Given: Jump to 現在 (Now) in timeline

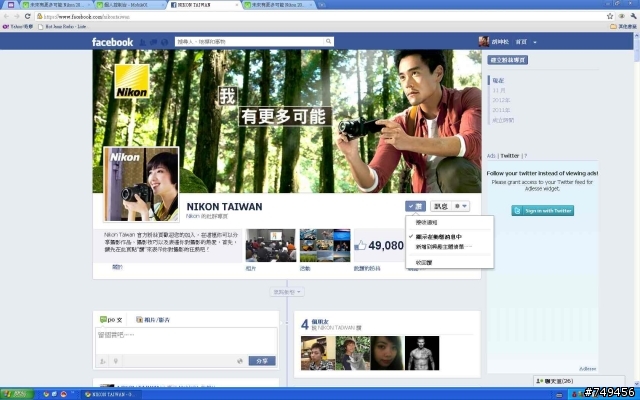Looking at the screenshot, I should click(x=498, y=80).
